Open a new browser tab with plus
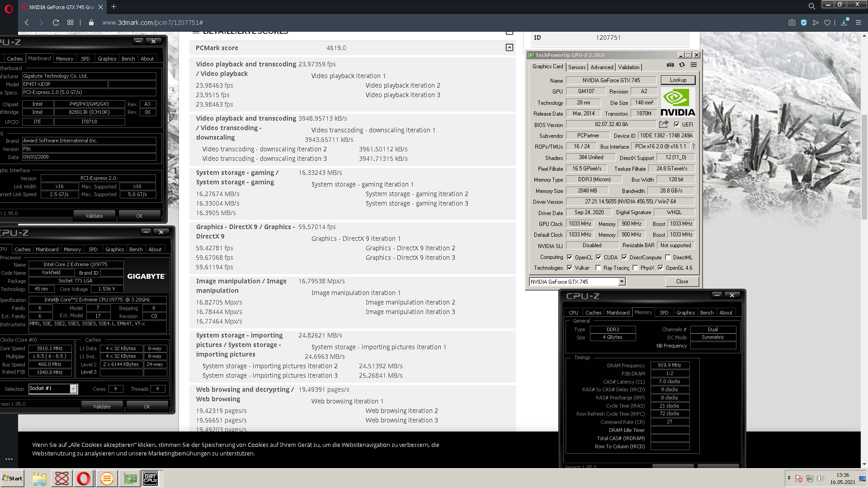This screenshot has height=488, width=868. point(113,7)
